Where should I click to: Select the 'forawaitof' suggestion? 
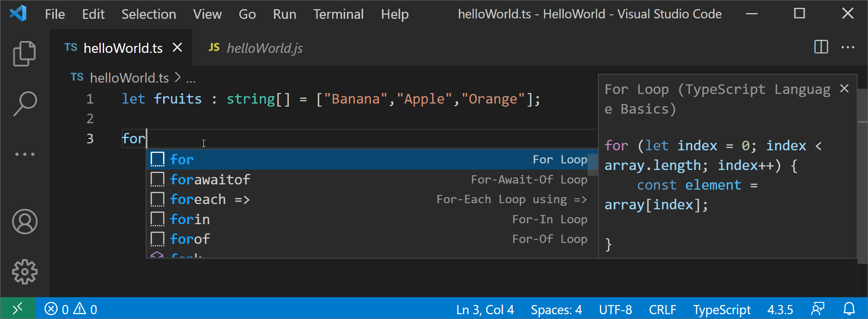pos(372,179)
